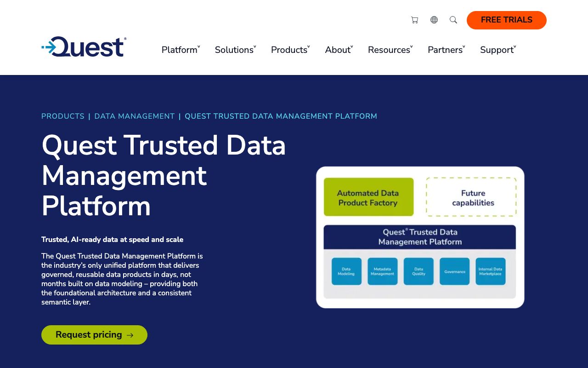Select the Data Modeling tile in diagram
Viewport: 588px width, 368px height.
(346, 271)
